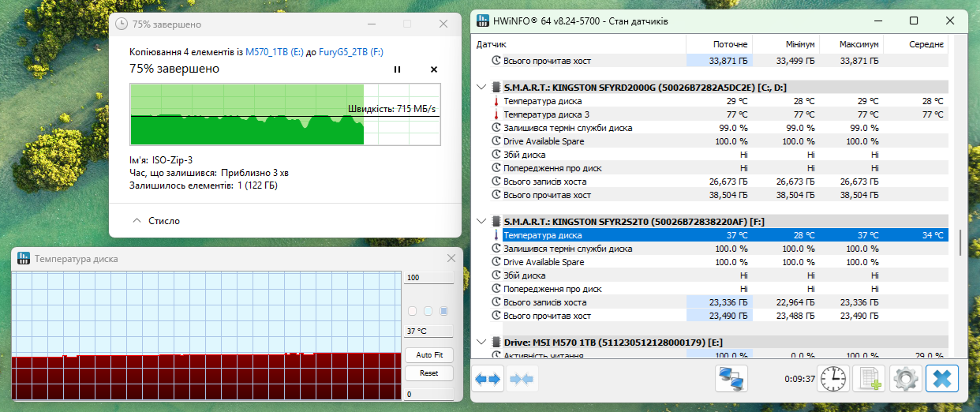
Task: Click the copy speed progress graph
Action: click(284, 114)
